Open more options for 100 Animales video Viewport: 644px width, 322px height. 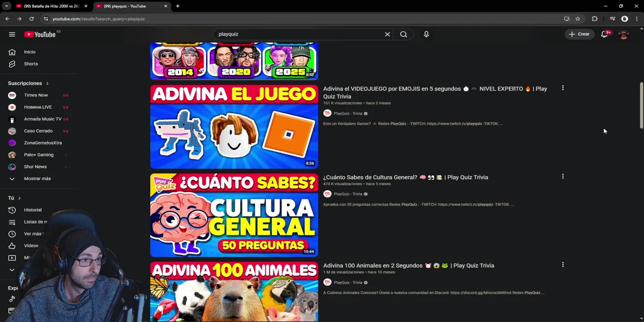563,265
